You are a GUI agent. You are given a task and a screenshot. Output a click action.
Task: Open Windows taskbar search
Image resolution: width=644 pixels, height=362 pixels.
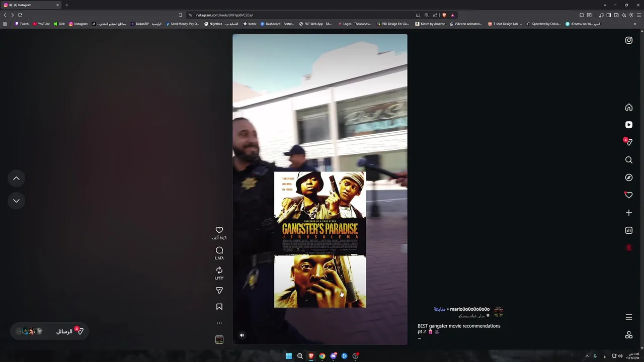[x=300, y=356]
